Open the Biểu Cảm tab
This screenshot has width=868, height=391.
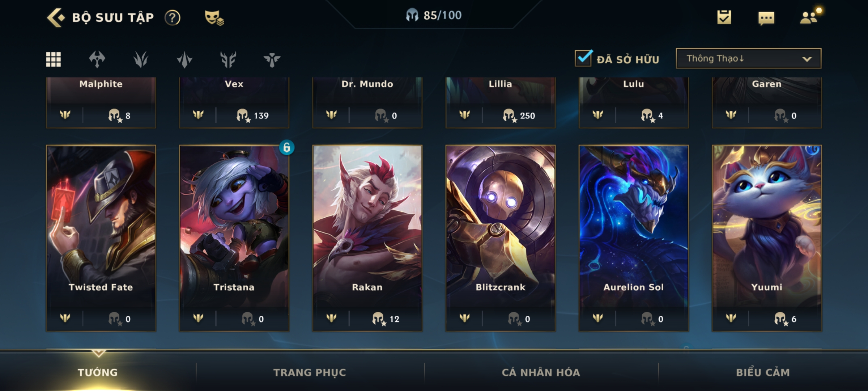pyautogui.click(x=763, y=372)
